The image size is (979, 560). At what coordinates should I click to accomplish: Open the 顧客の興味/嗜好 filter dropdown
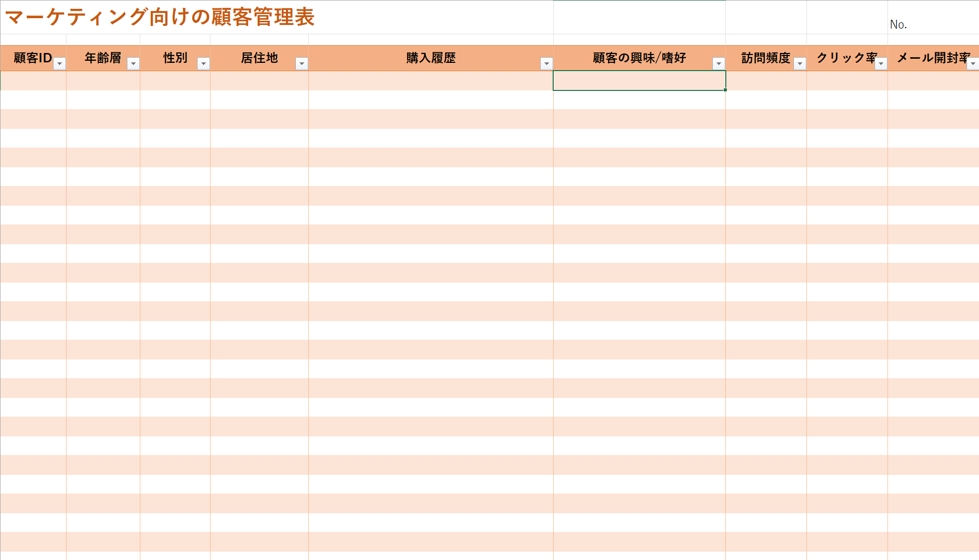(x=719, y=63)
